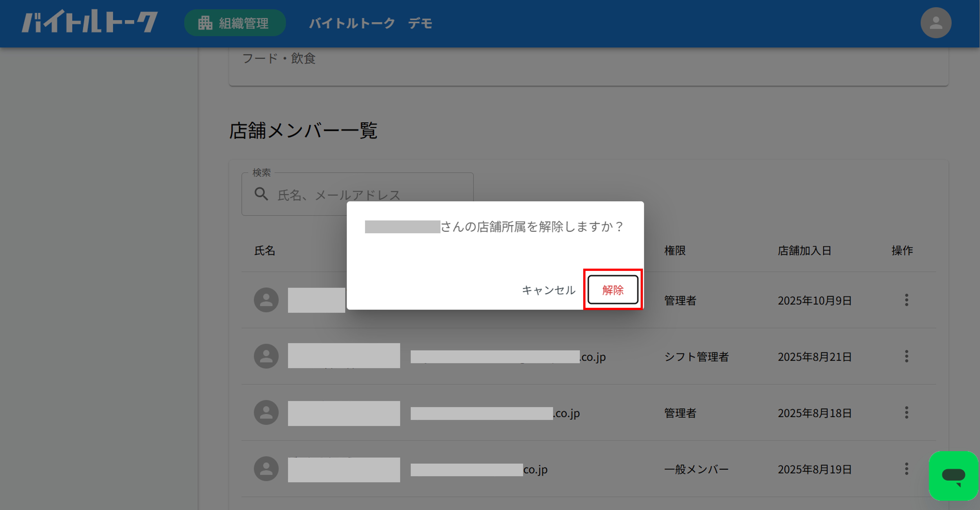Focus the 氏名、メールアドレス search field
Image resolution: width=980 pixels, height=510 pixels.
click(357, 194)
